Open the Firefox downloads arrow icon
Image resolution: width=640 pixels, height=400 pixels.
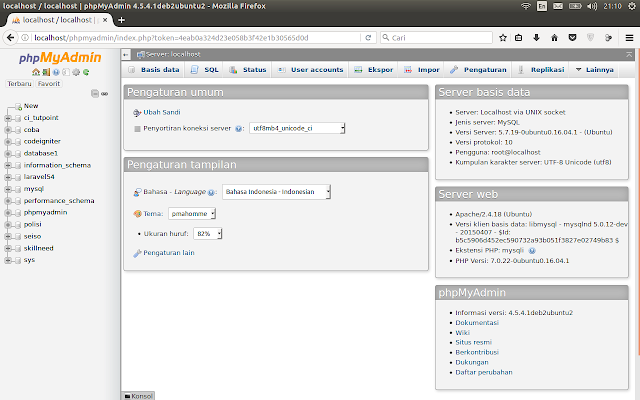click(x=536, y=38)
